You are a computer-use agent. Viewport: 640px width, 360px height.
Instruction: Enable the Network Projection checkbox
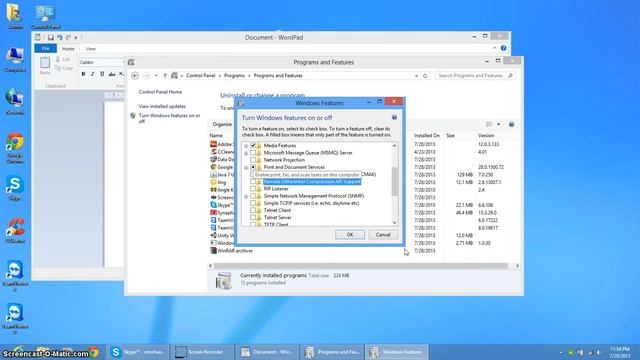pos(253,160)
